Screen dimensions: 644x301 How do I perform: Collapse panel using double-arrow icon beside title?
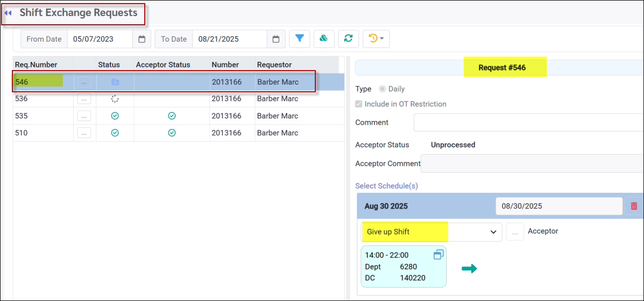8,13
